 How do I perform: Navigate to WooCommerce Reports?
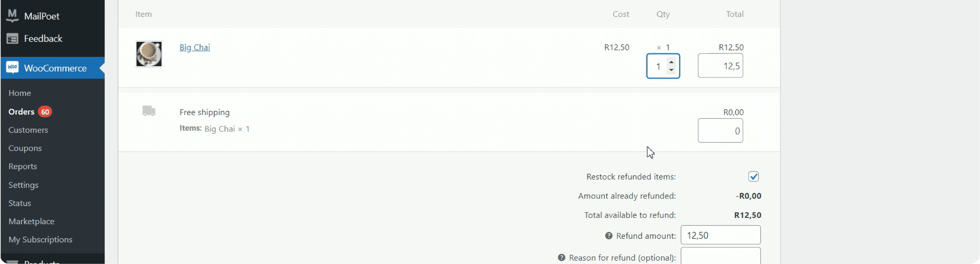(23, 166)
